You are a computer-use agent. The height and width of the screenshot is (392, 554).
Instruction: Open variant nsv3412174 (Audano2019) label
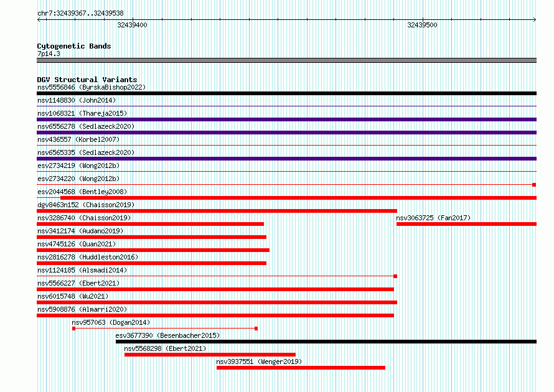80,231
